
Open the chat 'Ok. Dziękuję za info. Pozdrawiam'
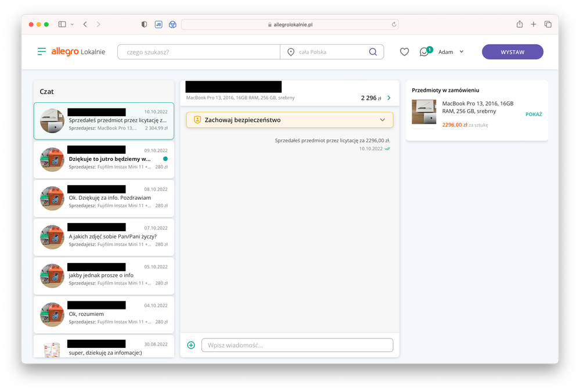tap(104, 199)
